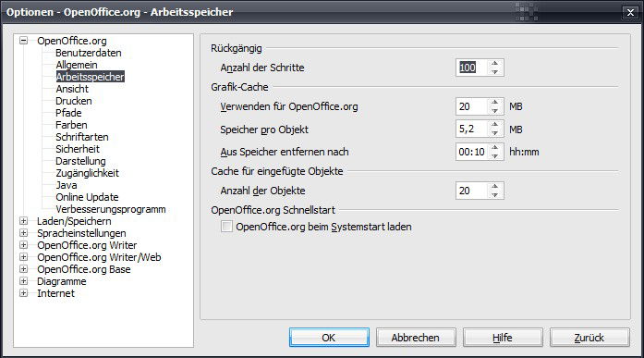Viewport: 644px width, 358px height.
Task: Open the Online Update options page
Action: (87, 197)
